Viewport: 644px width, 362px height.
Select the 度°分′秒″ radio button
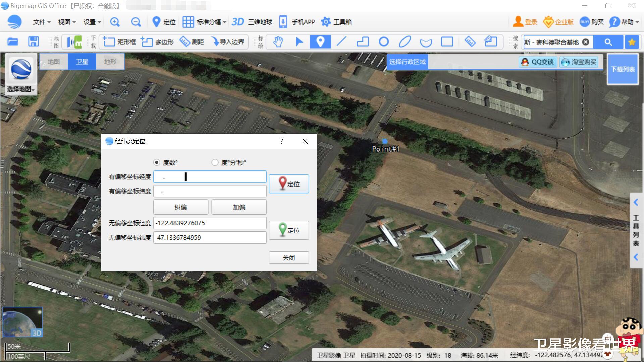[215, 162]
